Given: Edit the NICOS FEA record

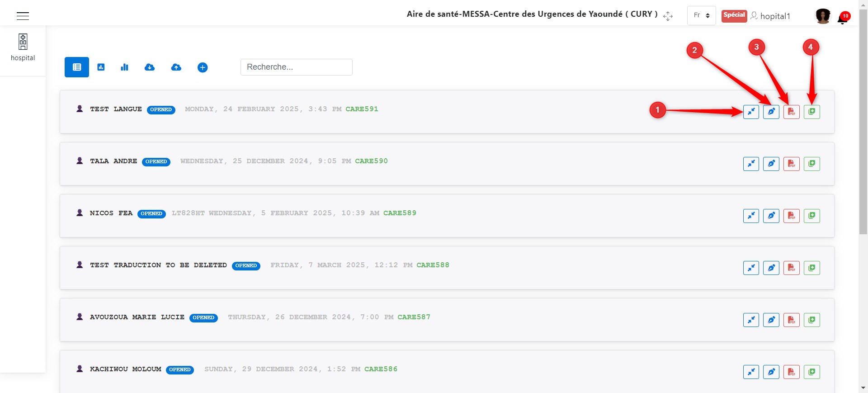Looking at the screenshot, I should [771, 216].
